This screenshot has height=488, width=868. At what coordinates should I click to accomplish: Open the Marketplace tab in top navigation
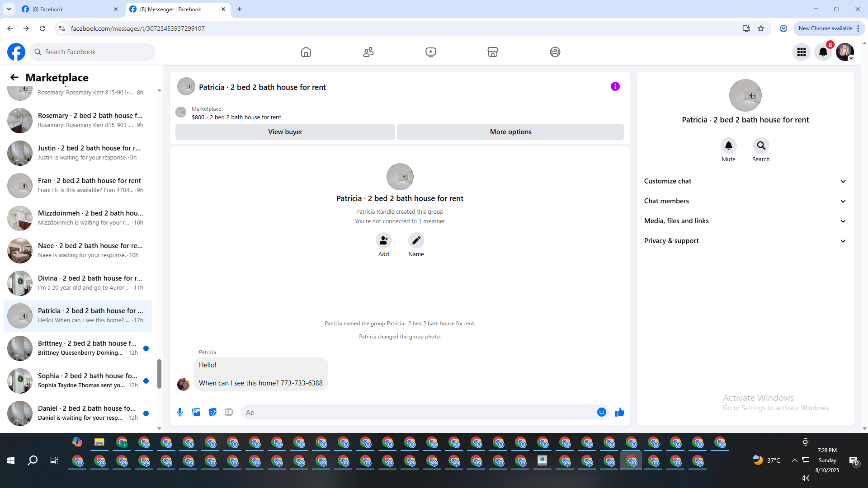pyautogui.click(x=492, y=52)
